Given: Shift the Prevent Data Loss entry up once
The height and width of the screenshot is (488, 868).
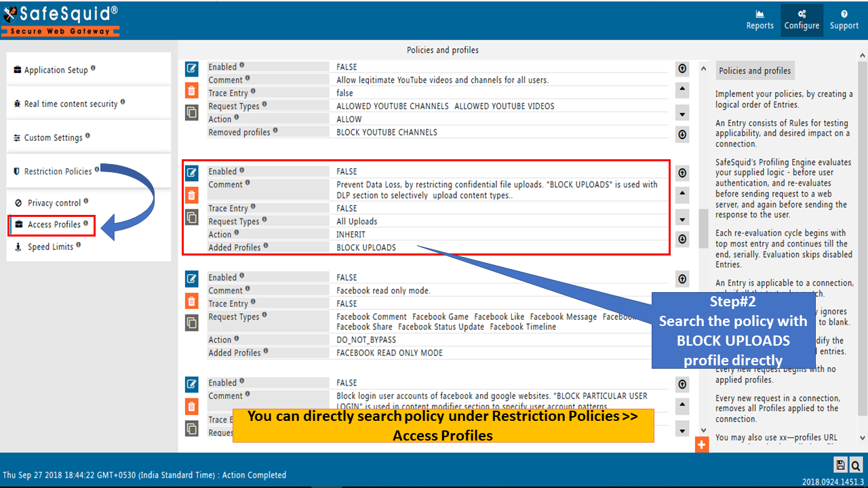Looking at the screenshot, I should pos(682,195).
